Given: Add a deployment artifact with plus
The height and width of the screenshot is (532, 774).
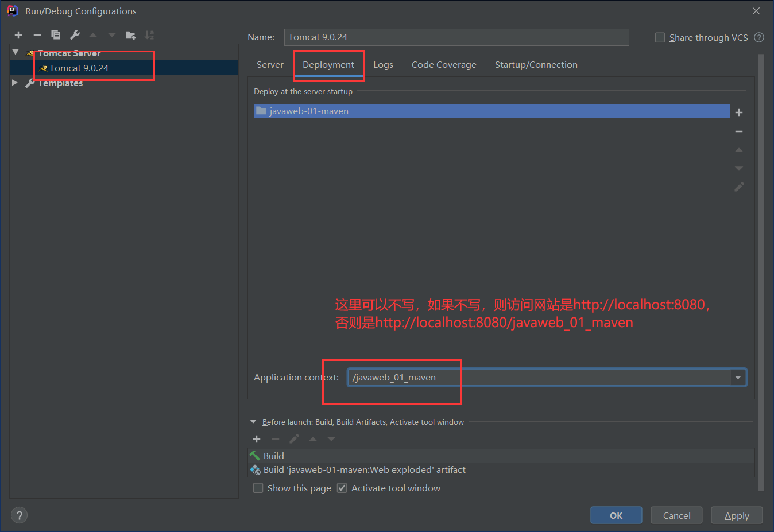Looking at the screenshot, I should point(739,112).
